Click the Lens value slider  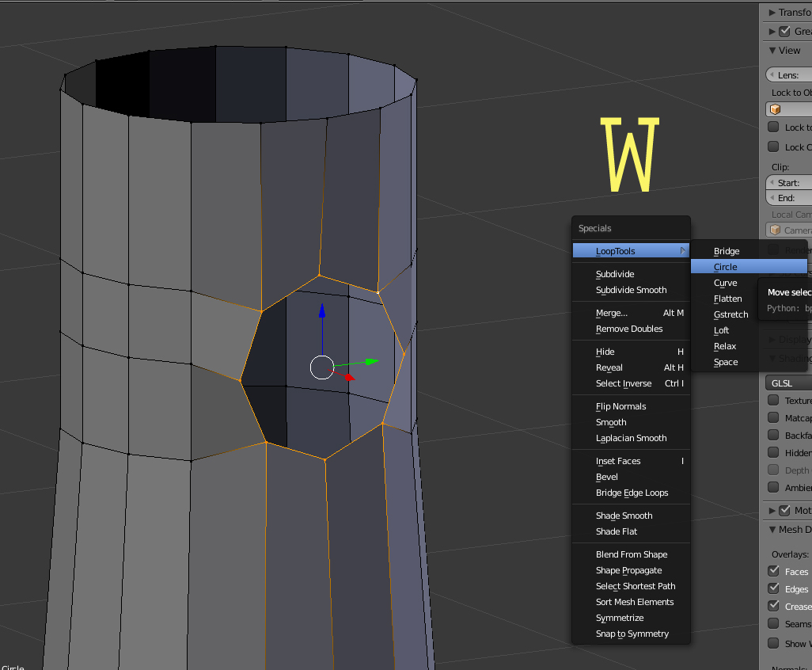(x=790, y=75)
